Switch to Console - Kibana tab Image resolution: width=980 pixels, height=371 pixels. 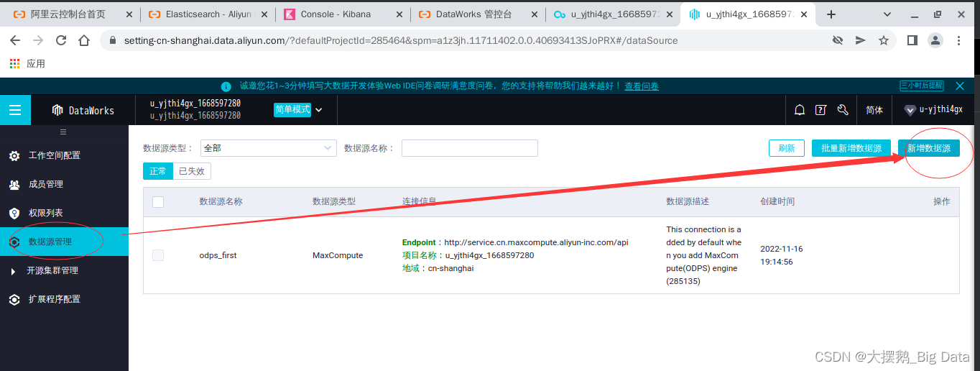[342, 14]
